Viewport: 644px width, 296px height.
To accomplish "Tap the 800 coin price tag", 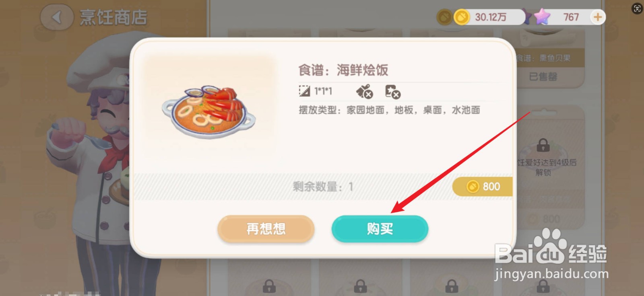I will tap(483, 187).
